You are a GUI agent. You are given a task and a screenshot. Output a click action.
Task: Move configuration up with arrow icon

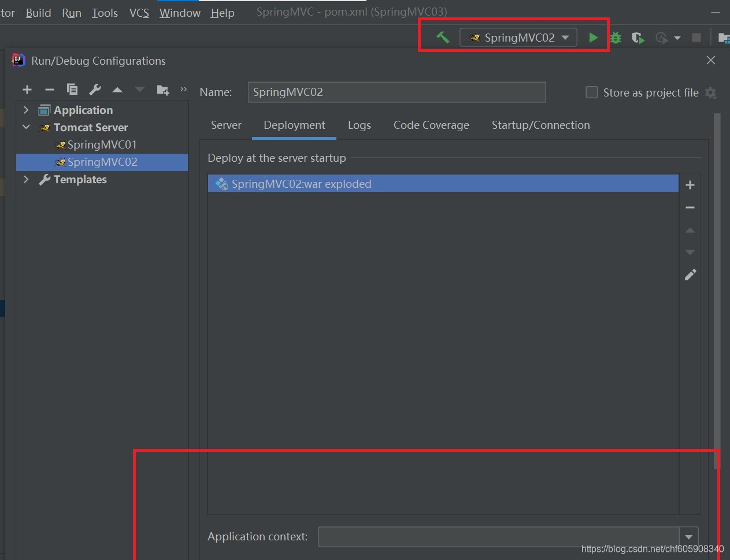(x=117, y=90)
